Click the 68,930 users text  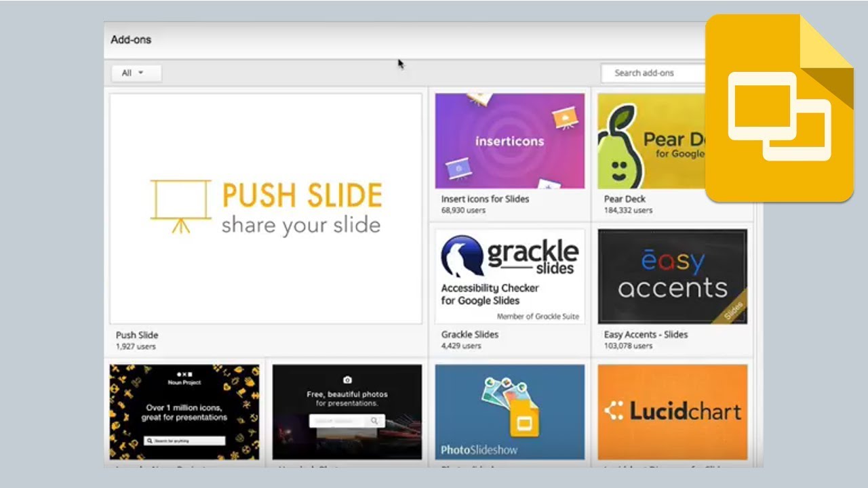pos(463,211)
